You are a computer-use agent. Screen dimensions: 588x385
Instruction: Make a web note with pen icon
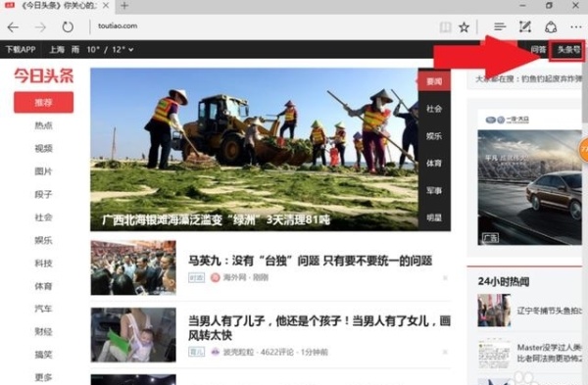[524, 26]
